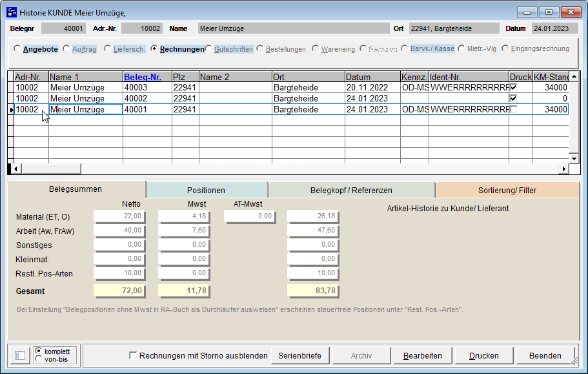The width and height of the screenshot is (588, 374).
Task: Enable Rechnungen mit Storno ausblenden checkbox
Action: 133,355
